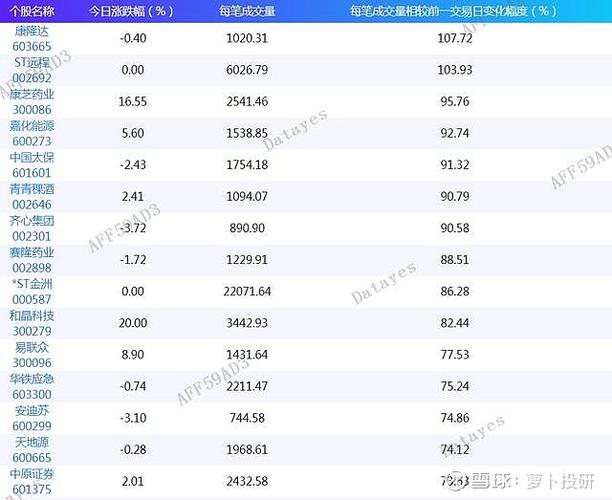This screenshot has width=612, height=500.
Task: Select stock 赛隆药业 002898
Action: tap(32, 260)
